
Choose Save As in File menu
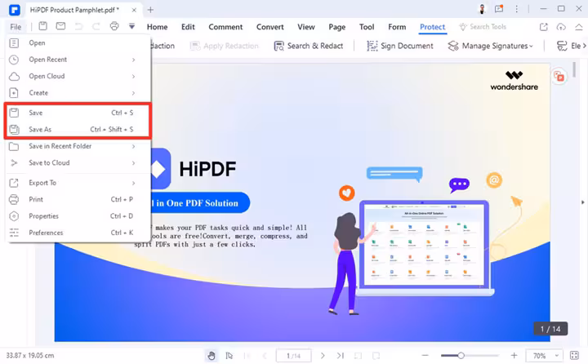(x=78, y=129)
